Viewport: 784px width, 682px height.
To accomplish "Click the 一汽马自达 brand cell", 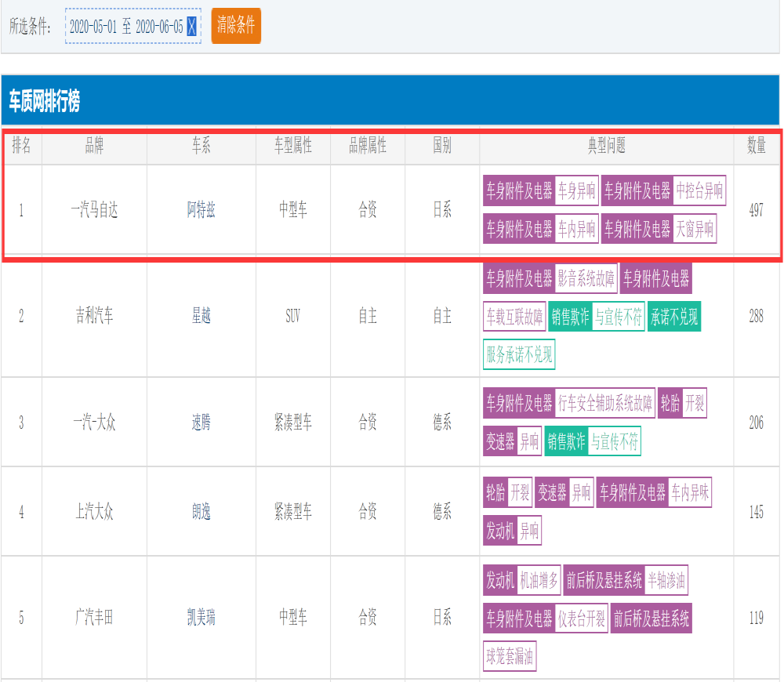I will pos(94,209).
